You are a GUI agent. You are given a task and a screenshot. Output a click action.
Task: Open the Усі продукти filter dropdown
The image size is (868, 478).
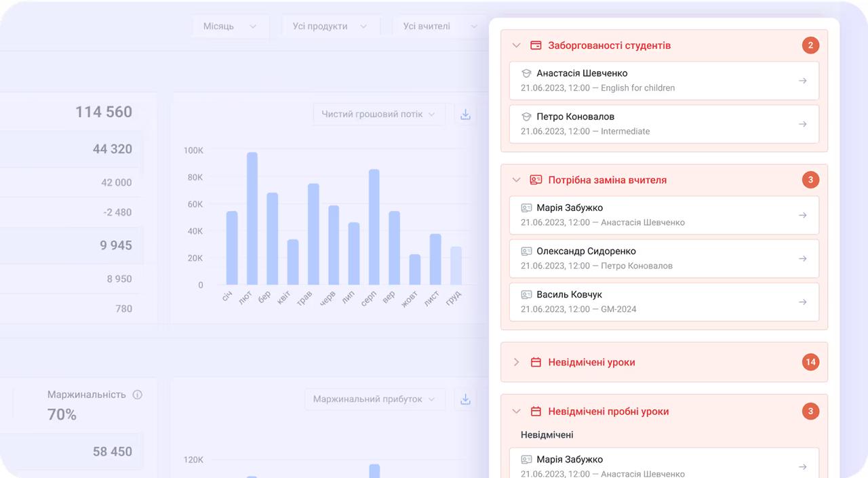[331, 26]
